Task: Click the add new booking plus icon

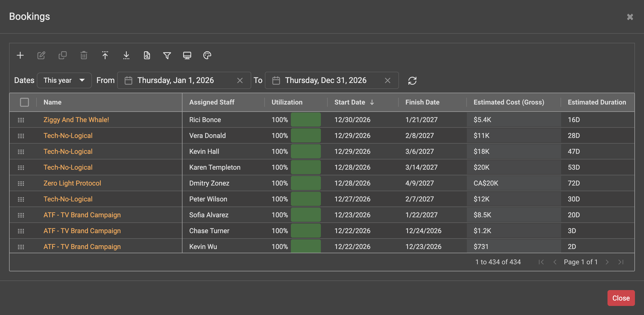Action: pyautogui.click(x=20, y=55)
